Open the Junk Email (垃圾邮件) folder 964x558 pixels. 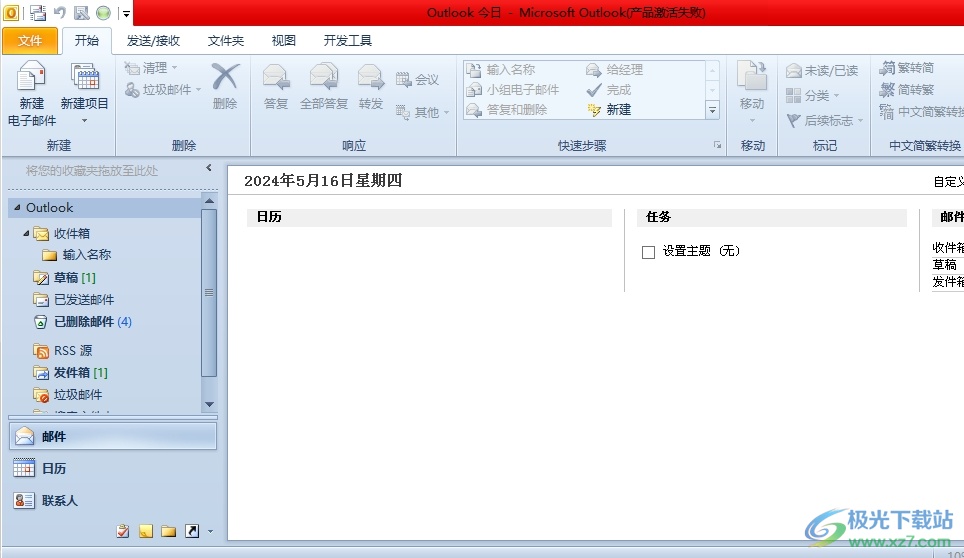click(x=68, y=395)
